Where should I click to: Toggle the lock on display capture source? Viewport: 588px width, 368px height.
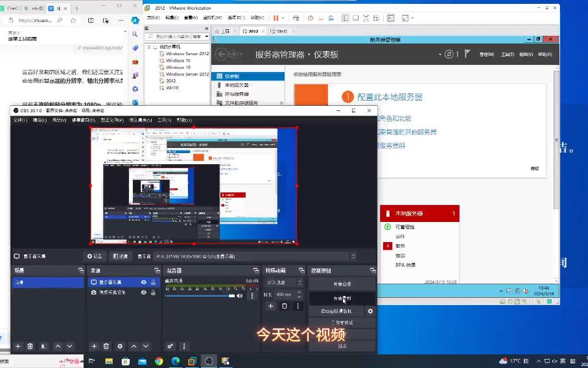[x=153, y=282]
